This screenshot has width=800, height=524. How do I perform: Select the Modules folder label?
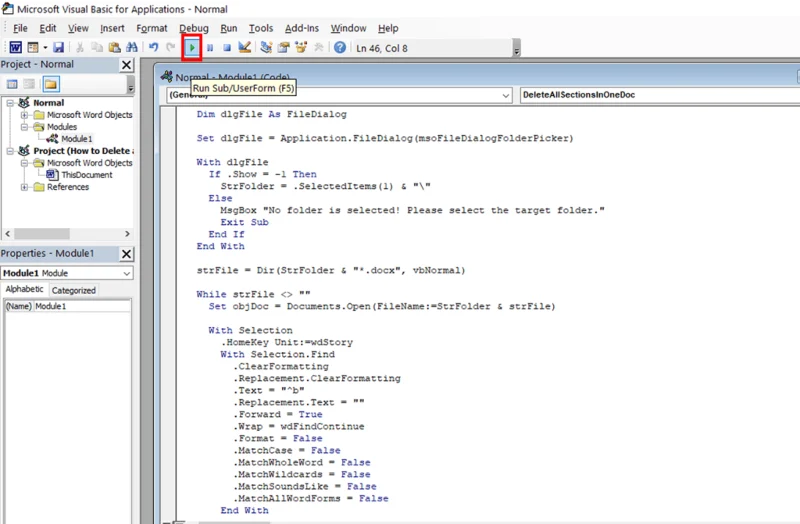[x=62, y=127]
